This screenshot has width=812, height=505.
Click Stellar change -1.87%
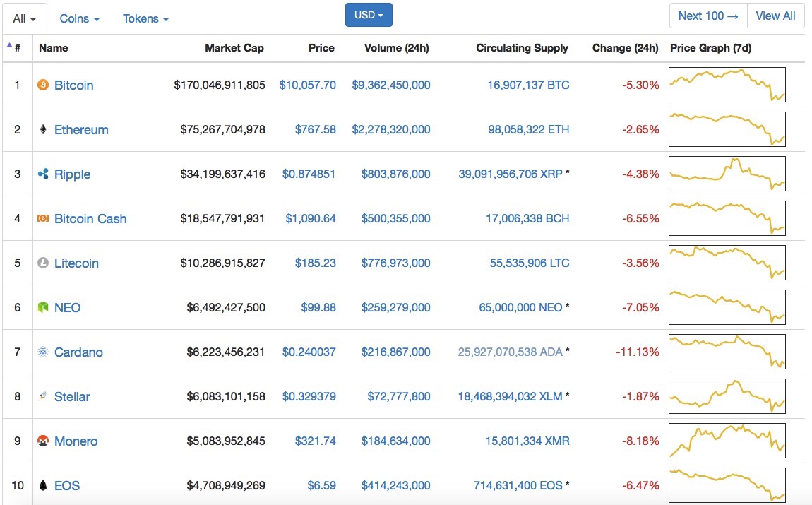tap(640, 397)
